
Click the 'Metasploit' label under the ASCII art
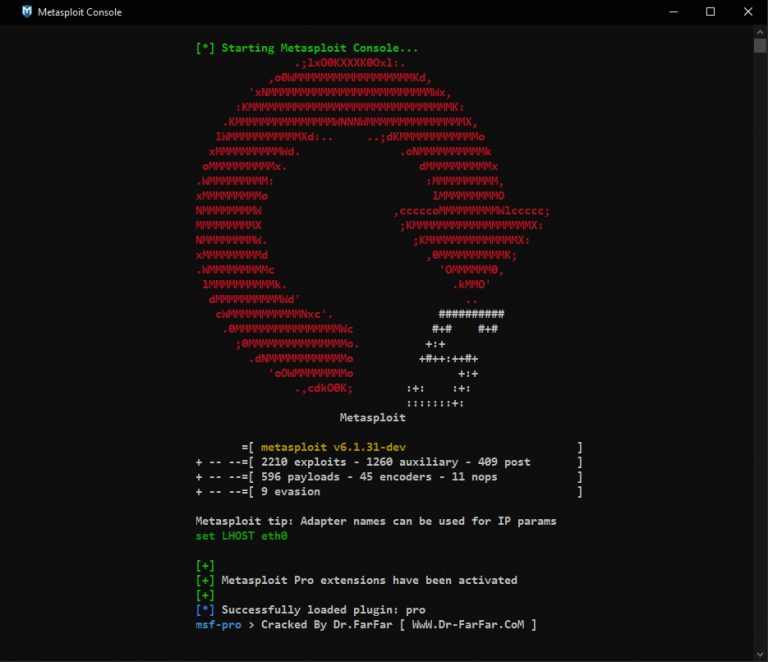[x=373, y=418]
